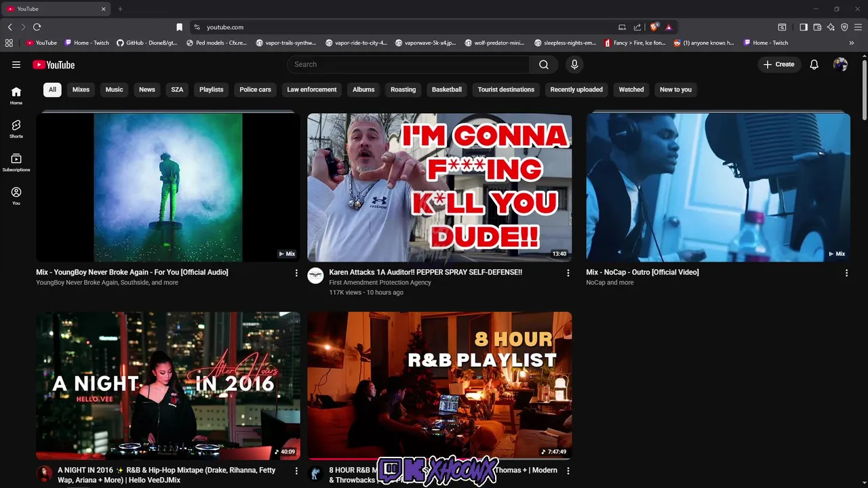Click the share page icon in address bar
Image resolution: width=868 pixels, height=488 pixels.
coord(637,27)
